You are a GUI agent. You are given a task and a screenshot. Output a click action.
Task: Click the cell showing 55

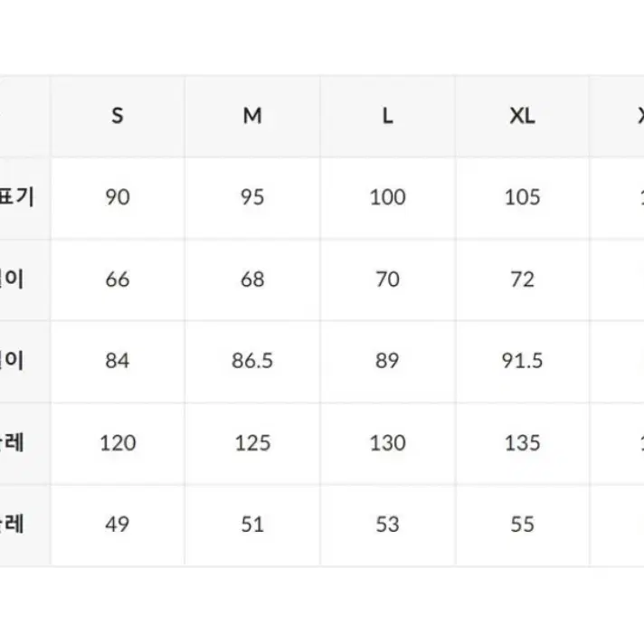tap(523, 525)
